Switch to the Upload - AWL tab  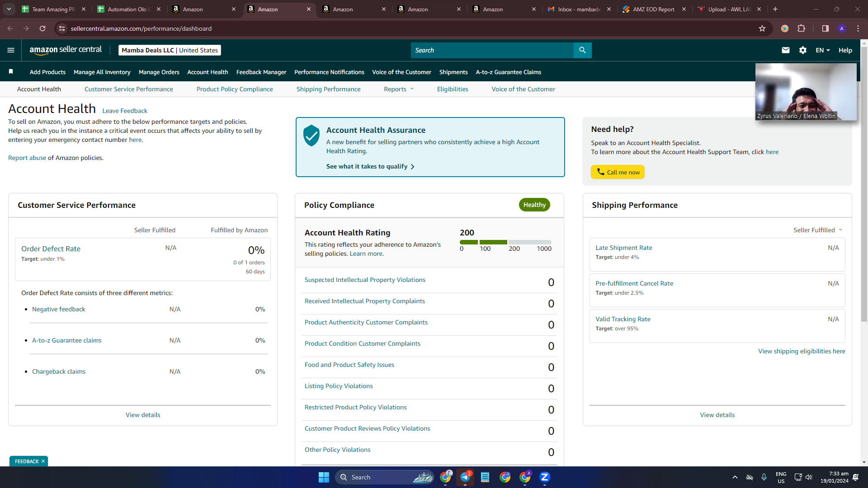[x=729, y=9]
